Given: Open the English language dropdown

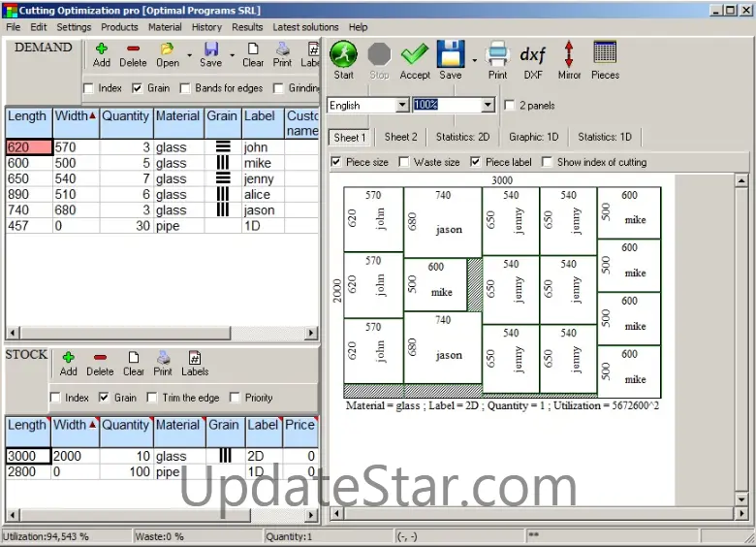Looking at the screenshot, I should [402, 105].
